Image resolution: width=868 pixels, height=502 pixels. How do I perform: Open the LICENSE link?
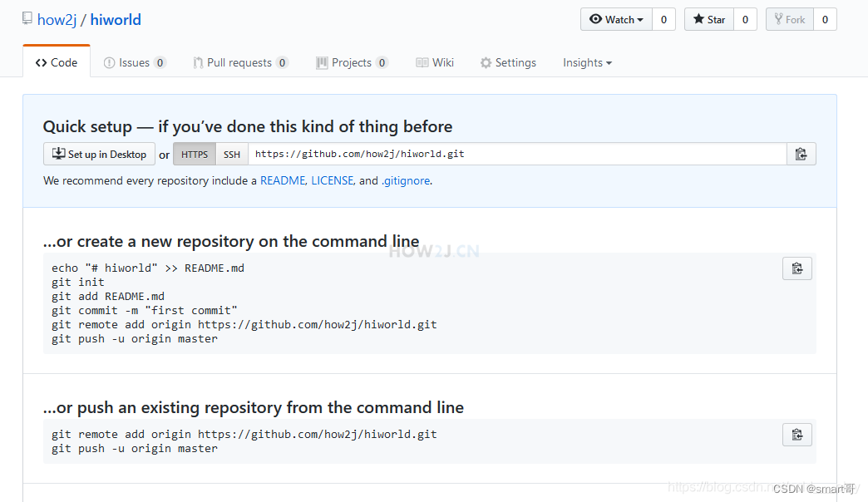tap(332, 180)
